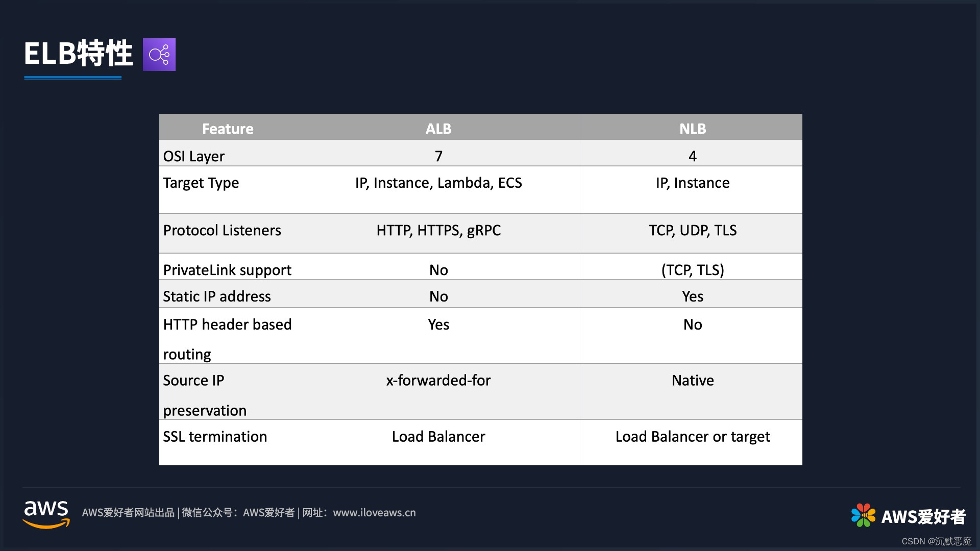
Task: Select 'TCP, UDP, TLS' cell
Action: (x=693, y=231)
